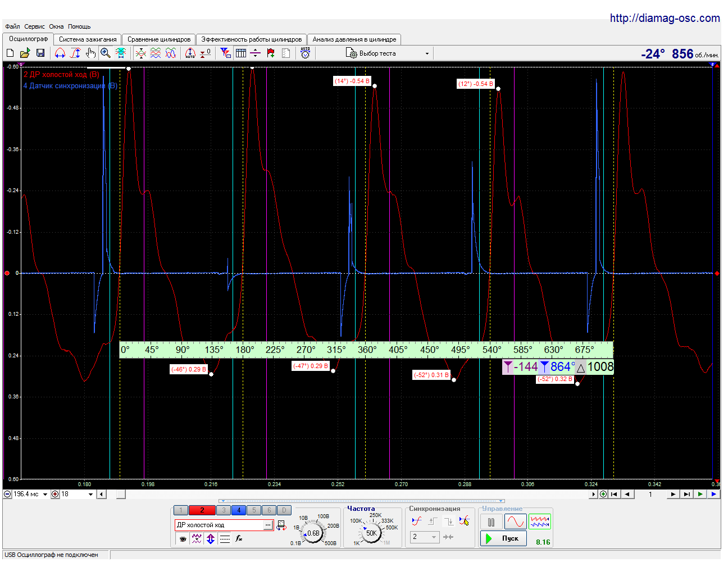Click the auto vertical scale icon
This screenshot has height=562, width=728.
click(190, 53)
